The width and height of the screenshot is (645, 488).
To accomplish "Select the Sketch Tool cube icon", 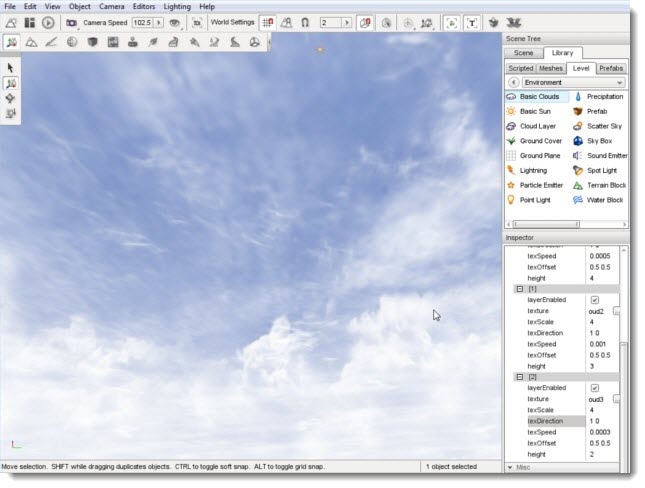I will click(x=92, y=42).
